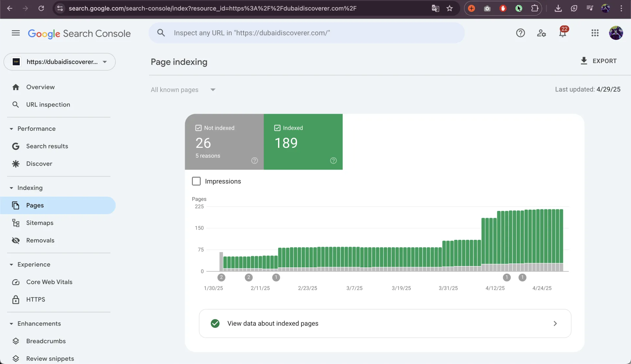The width and height of the screenshot is (631, 364).
Task: Open Users and settings icon
Action: (x=541, y=33)
